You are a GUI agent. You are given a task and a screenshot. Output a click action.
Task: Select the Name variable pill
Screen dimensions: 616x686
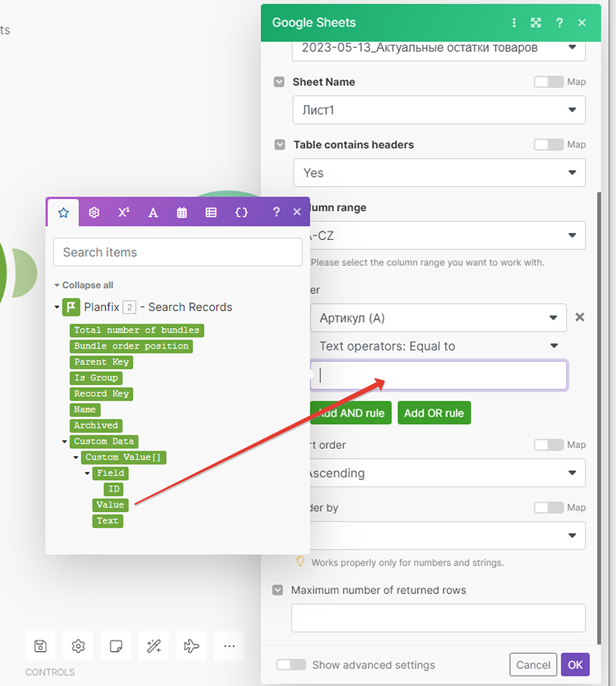85,410
